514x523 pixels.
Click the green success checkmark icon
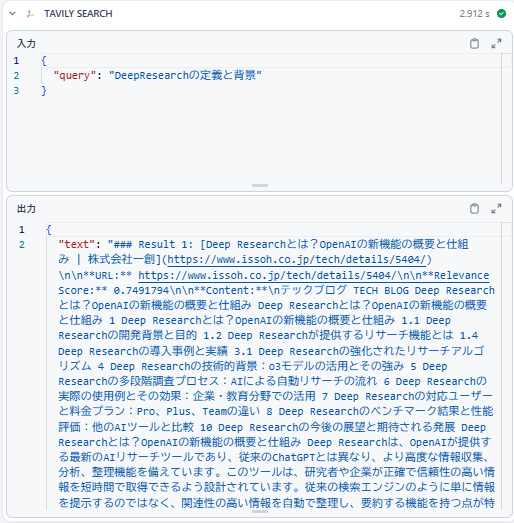(x=501, y=14)
